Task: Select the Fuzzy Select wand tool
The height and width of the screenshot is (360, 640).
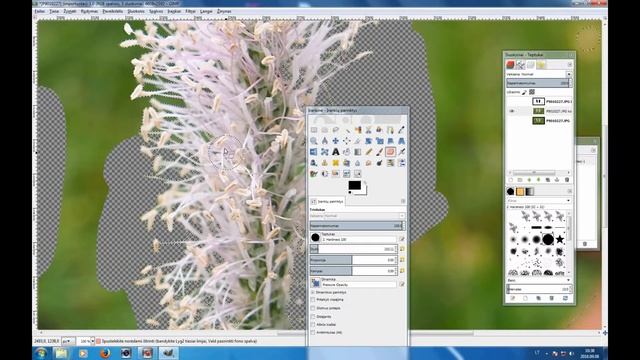Action: tap(347, 130)
